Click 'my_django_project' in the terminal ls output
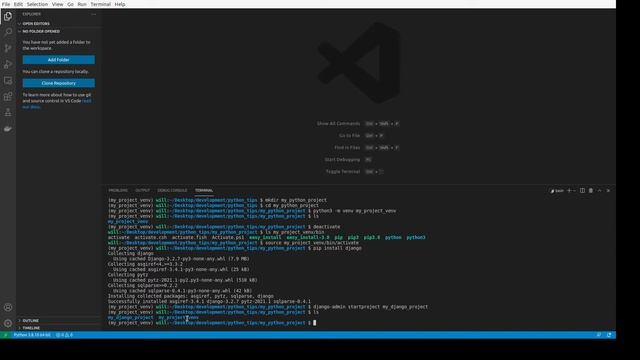The height and width of the screenshot is (360, 640). [x=131, y=318]
